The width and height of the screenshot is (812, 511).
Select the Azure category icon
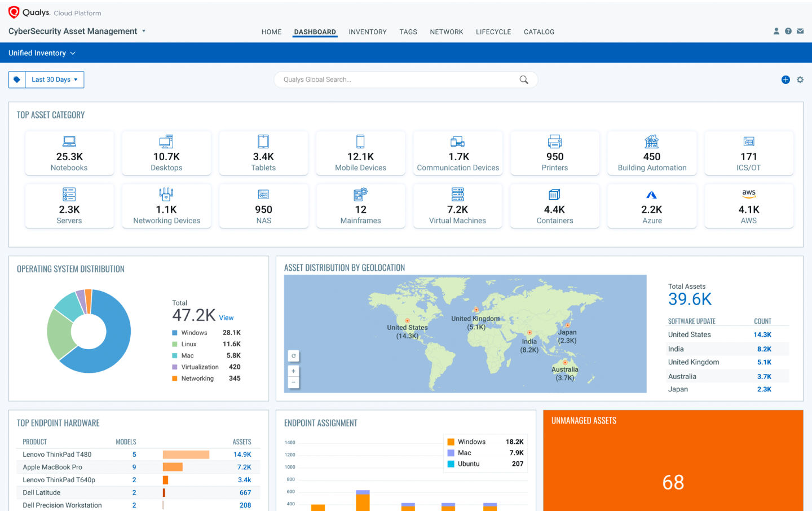[x=652, y=194]
